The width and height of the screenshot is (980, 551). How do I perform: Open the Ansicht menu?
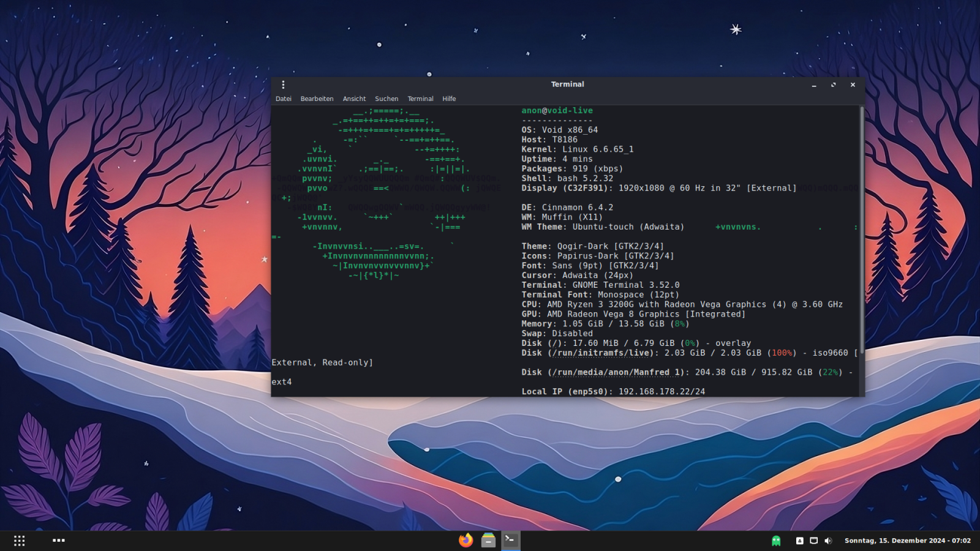point(354,99)
